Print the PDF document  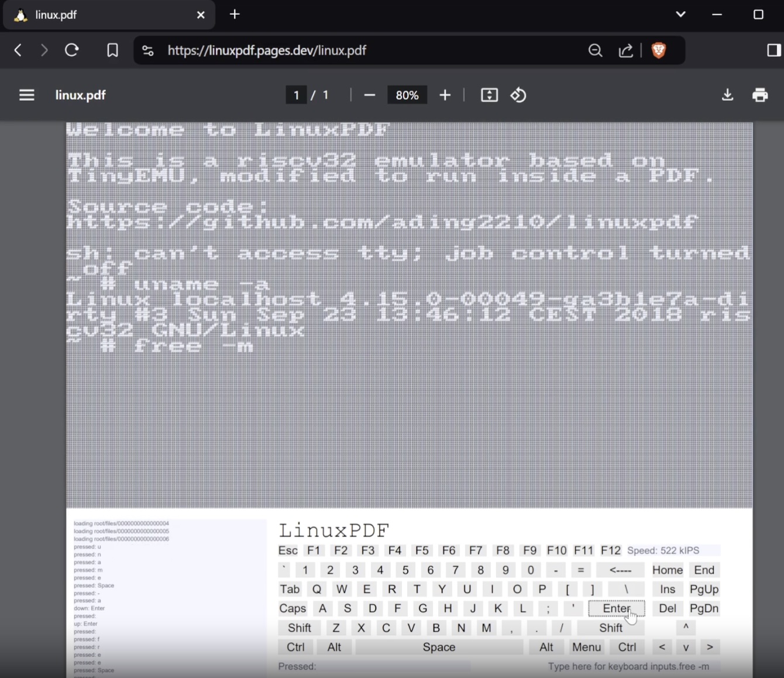760,95
